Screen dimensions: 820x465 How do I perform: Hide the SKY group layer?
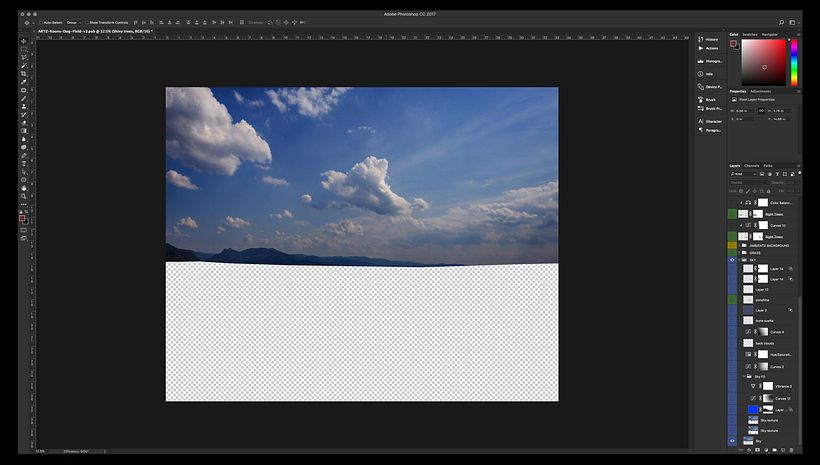click(x=732, y=260)
